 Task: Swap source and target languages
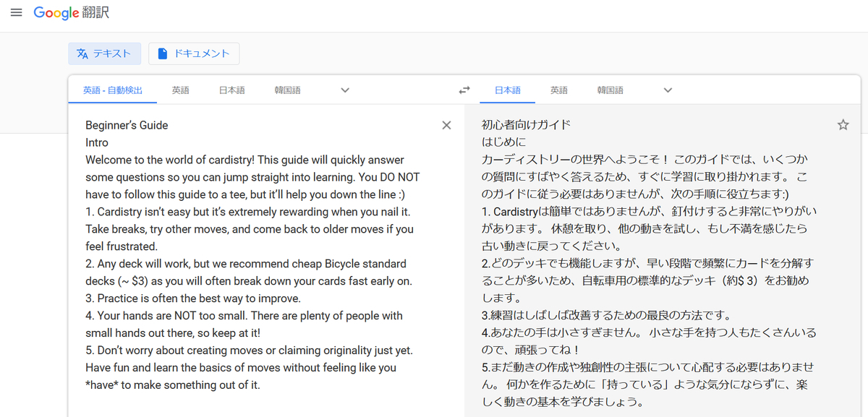pyautogui.click(x=464, y=90)
